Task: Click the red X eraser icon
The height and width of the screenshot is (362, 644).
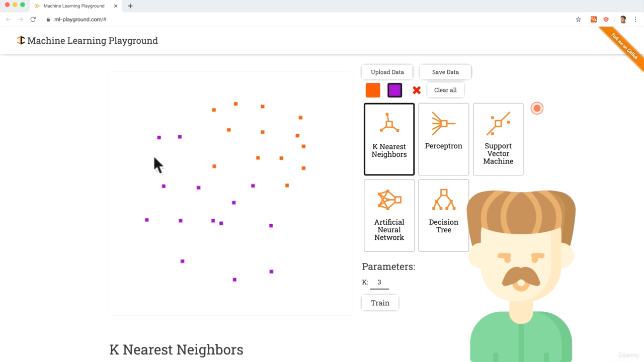Action: [x=417, y=90]
